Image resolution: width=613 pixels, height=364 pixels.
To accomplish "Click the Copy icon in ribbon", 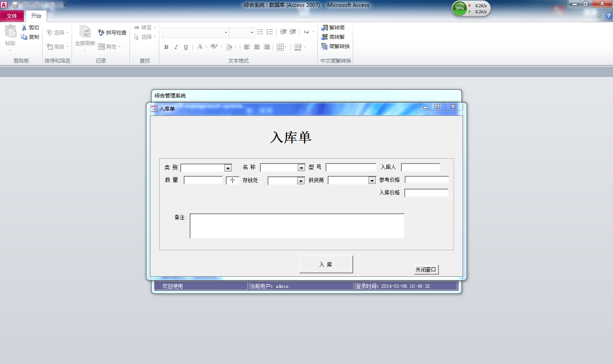I will [x=24, y=37].
